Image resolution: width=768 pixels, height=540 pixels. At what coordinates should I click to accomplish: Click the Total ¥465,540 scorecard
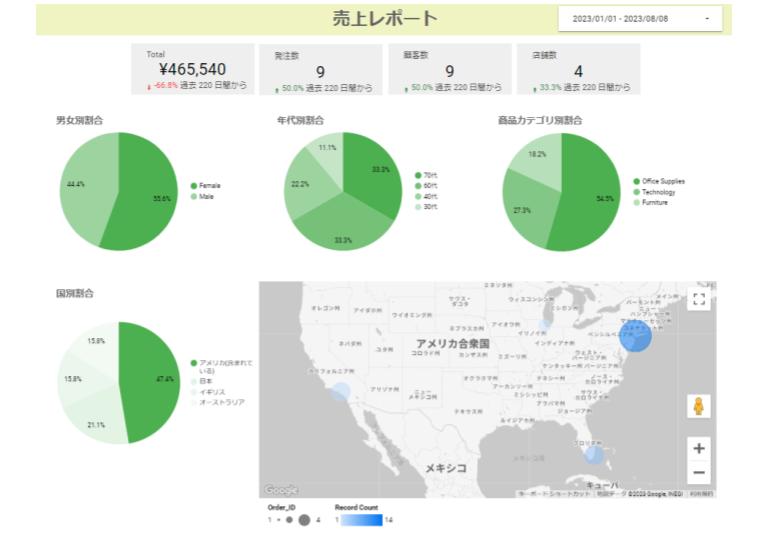[x=192, y=69]
